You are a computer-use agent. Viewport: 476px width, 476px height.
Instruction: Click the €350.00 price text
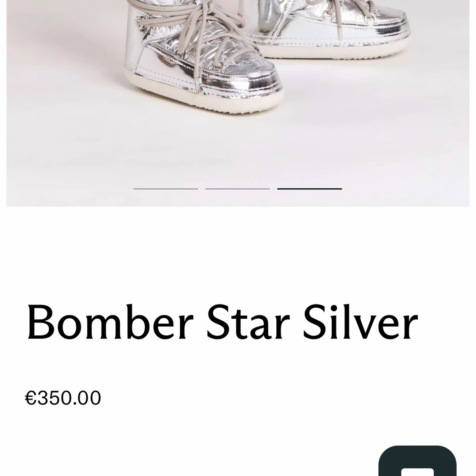[x=63, y=398]
